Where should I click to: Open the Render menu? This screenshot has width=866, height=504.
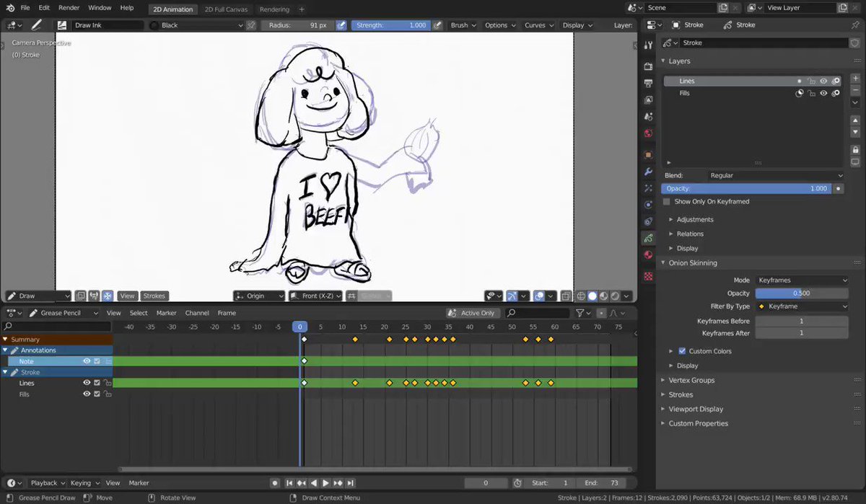pyautogui.click(x=69, y=8)
